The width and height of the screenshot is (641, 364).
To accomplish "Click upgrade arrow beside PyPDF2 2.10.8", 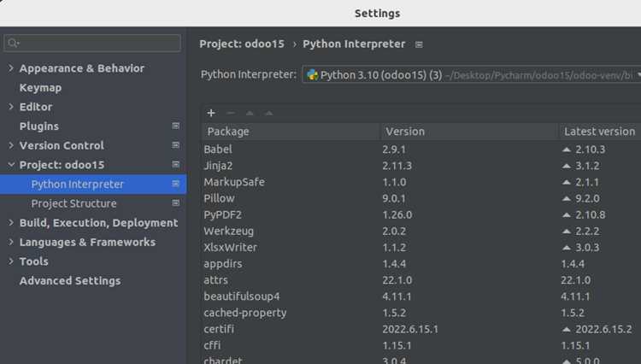I will tap(566, 214).
